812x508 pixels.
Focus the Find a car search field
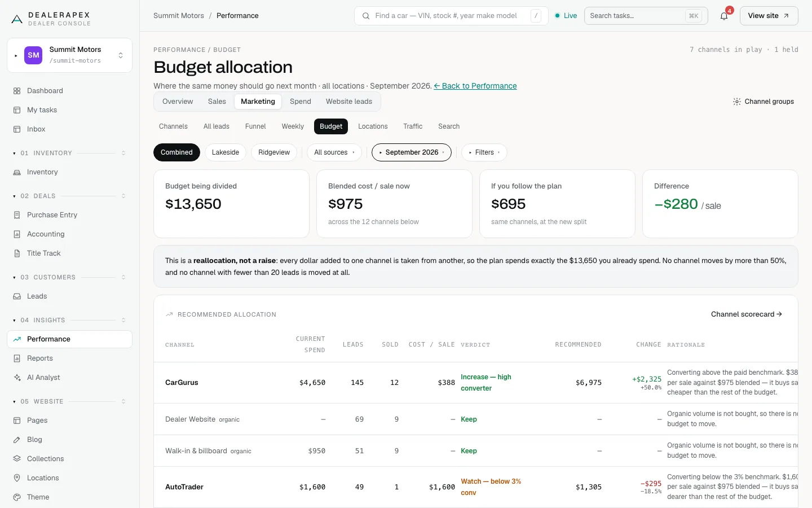(x=451, y=16)
